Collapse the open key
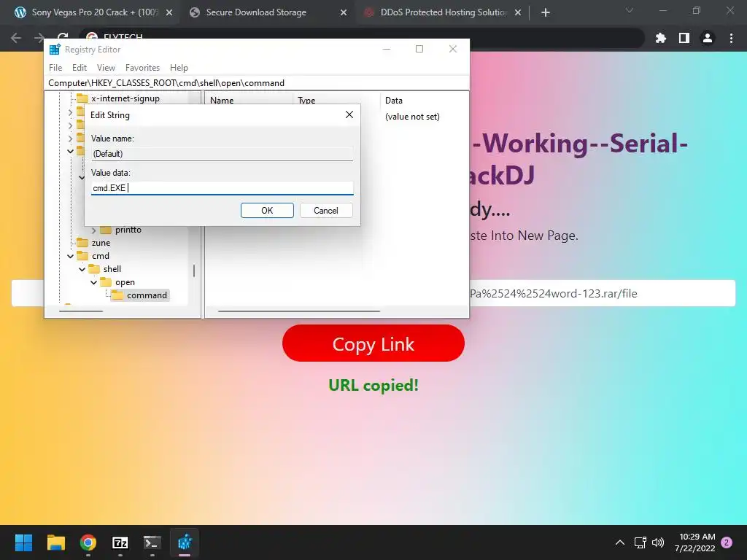This screenshot has width=747, height=560. (94, 282)
